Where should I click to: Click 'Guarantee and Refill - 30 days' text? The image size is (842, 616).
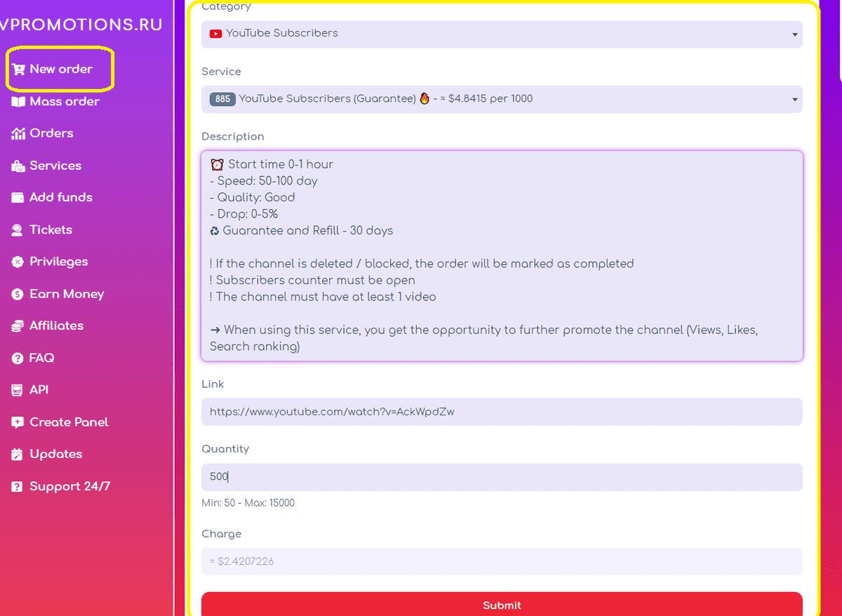(308, 231)
